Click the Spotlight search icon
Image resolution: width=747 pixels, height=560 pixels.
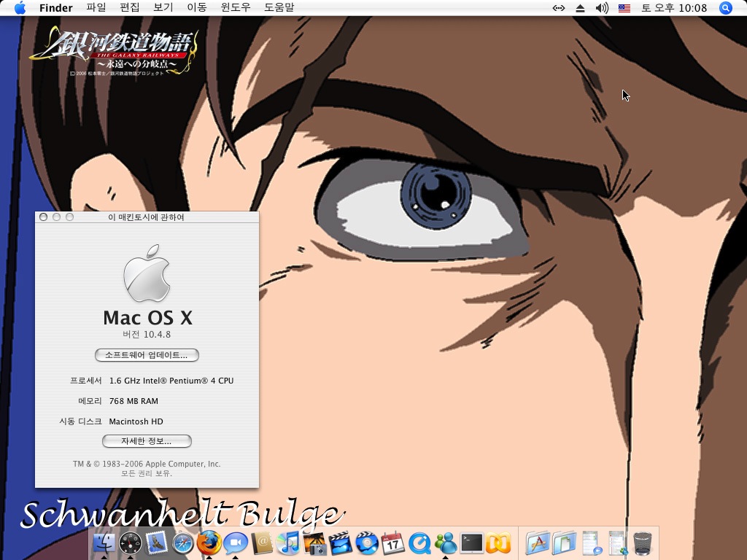[x=725, y=8]
